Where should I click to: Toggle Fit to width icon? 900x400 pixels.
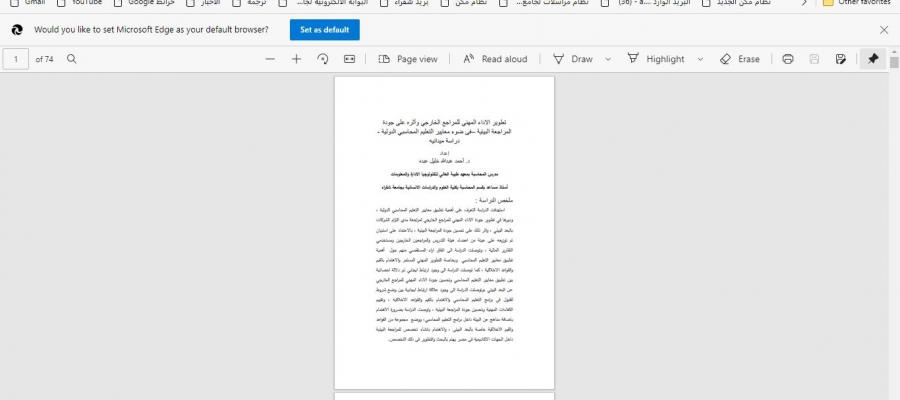[349, 59]
